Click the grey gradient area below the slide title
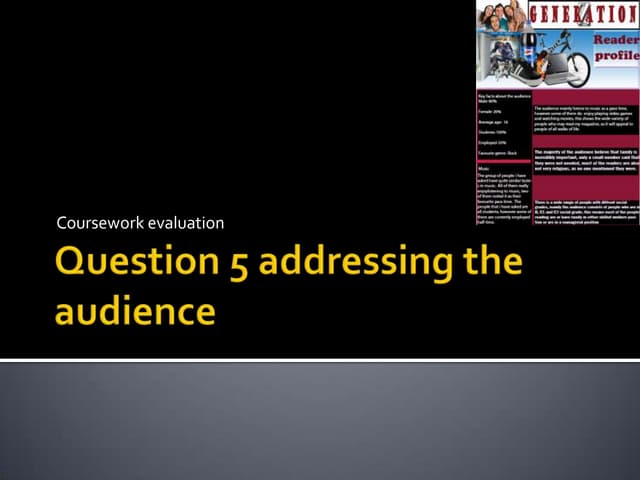Viewport: 640px width, 480px height. (x=320, y=420)
